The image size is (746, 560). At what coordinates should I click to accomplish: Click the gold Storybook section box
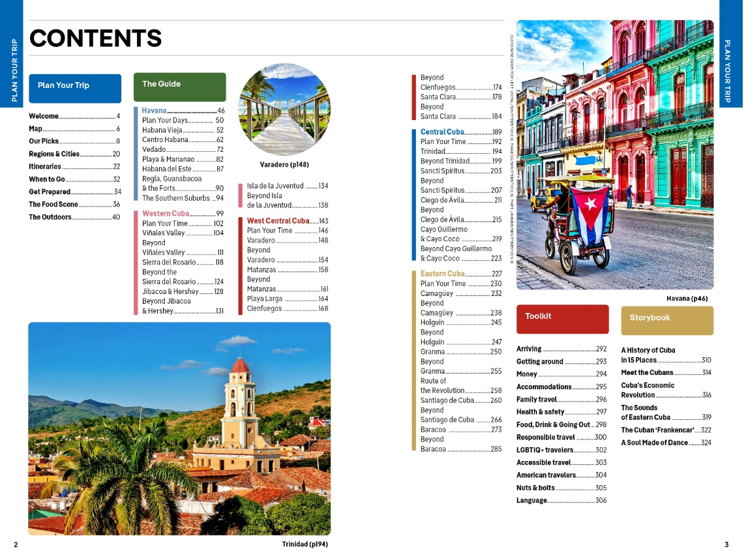coord(666,320)
